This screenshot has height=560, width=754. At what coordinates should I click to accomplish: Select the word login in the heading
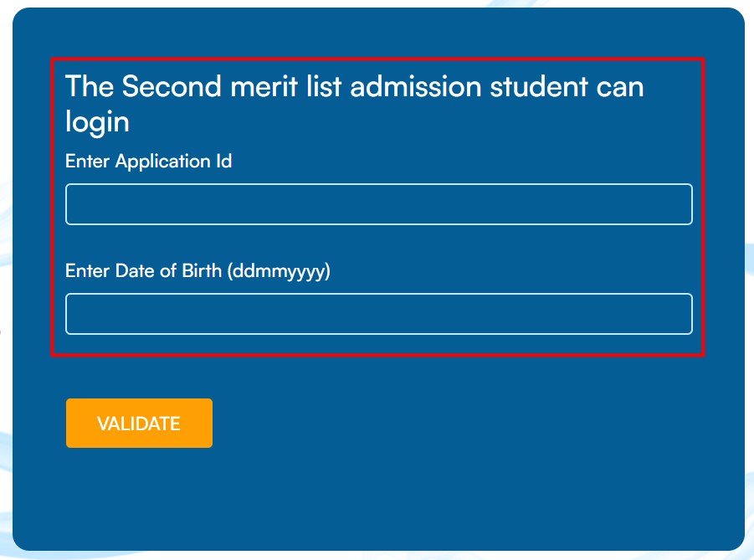[x=95, y=121]
